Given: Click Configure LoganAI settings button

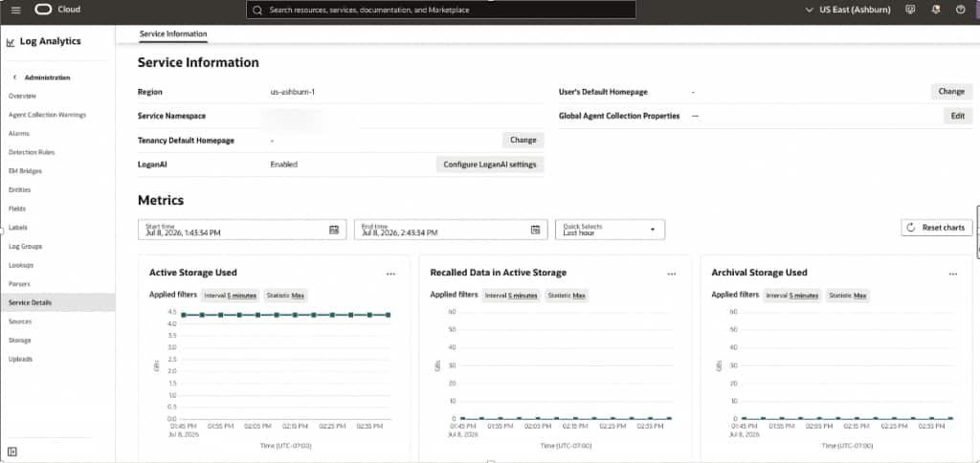Looking at the screenshot, I should [x=490, y=165].
